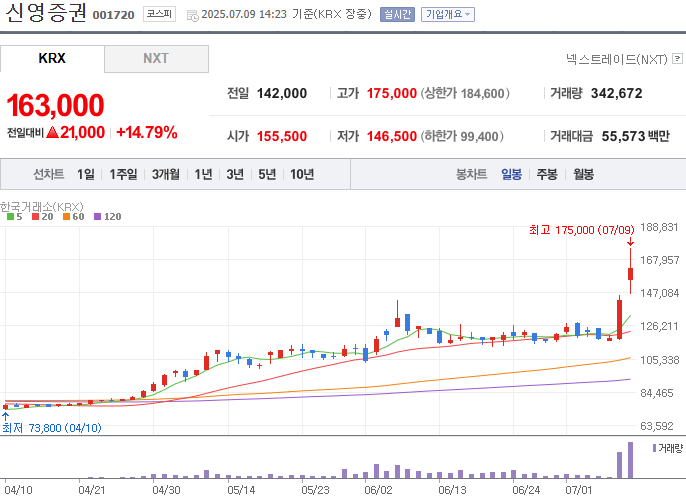Click the tallest volume bar at chart end
The width and height of the screenshot is (686, 499).
tap(630, 460)
